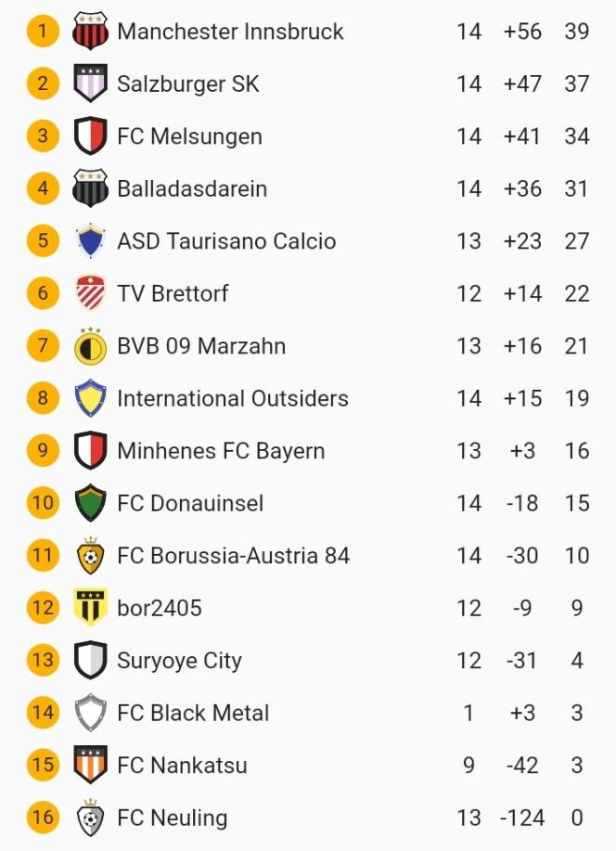
Task: Click the FC Borussia-Austria 84 crest icon
Action: (x=90, y=555)
